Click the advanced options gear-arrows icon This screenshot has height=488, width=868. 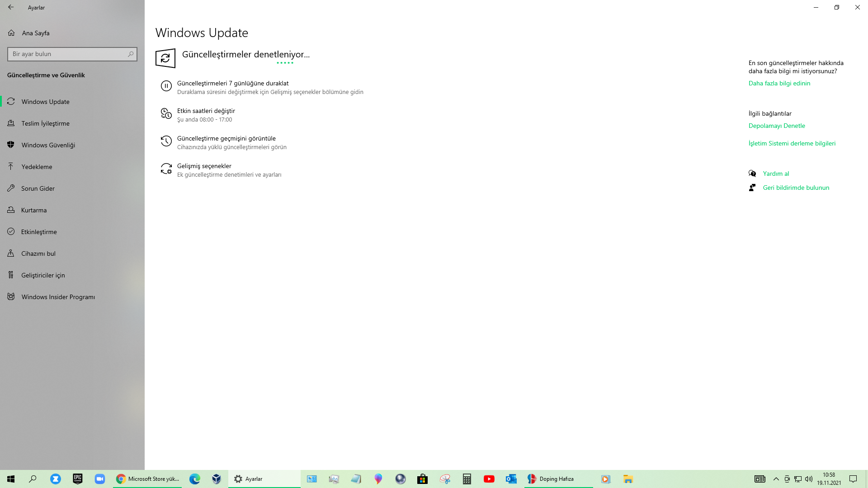(166, 169)
